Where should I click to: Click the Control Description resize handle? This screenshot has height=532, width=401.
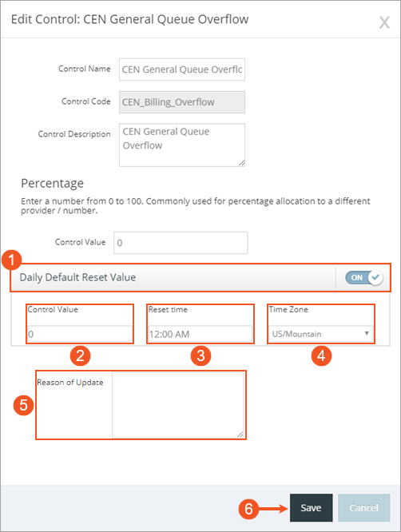pyautogui.click(x=241, y=163)
